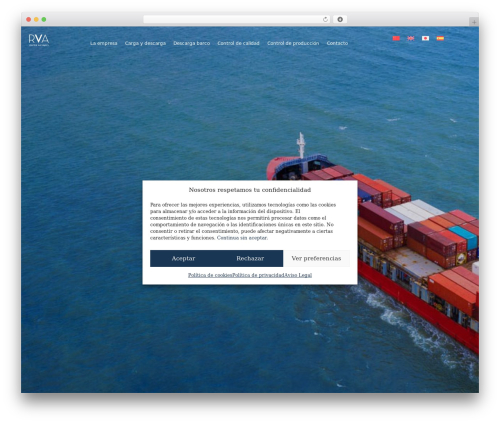The image size is (500, 423).
Task: Switch language with the UK flag
Action: click(x=411, y=38)
